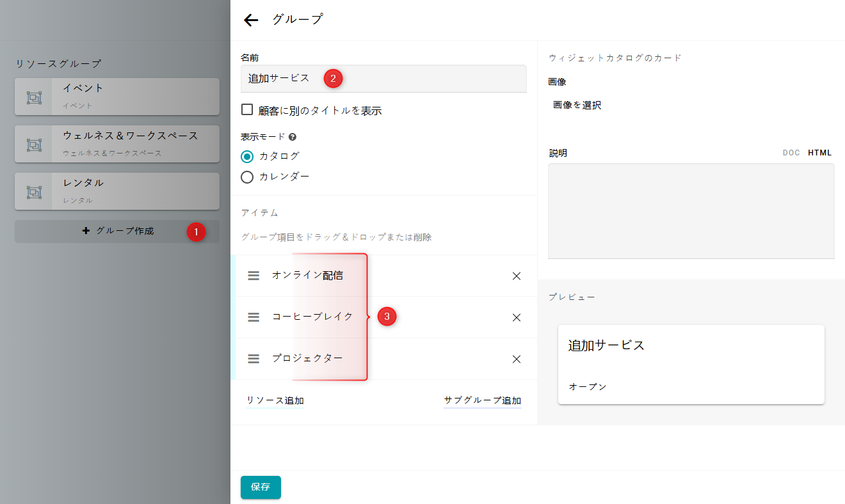Select the カレンダー display mode
Viewport: 845px width, 504px height.
click(x=247, y=177)
